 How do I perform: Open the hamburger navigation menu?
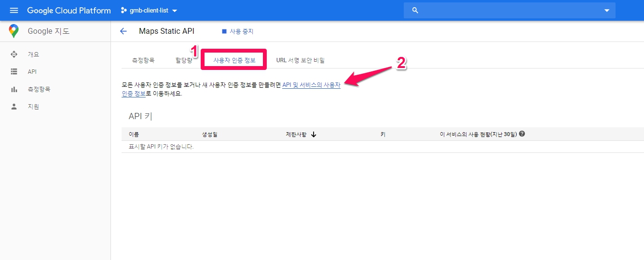[x=14, y=10]
